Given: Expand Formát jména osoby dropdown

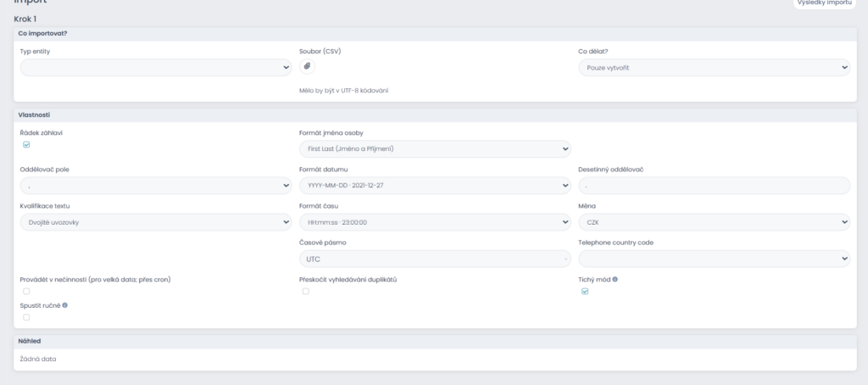Looking at the screenshot, I should pyautogui.click(x=435, y=149).
